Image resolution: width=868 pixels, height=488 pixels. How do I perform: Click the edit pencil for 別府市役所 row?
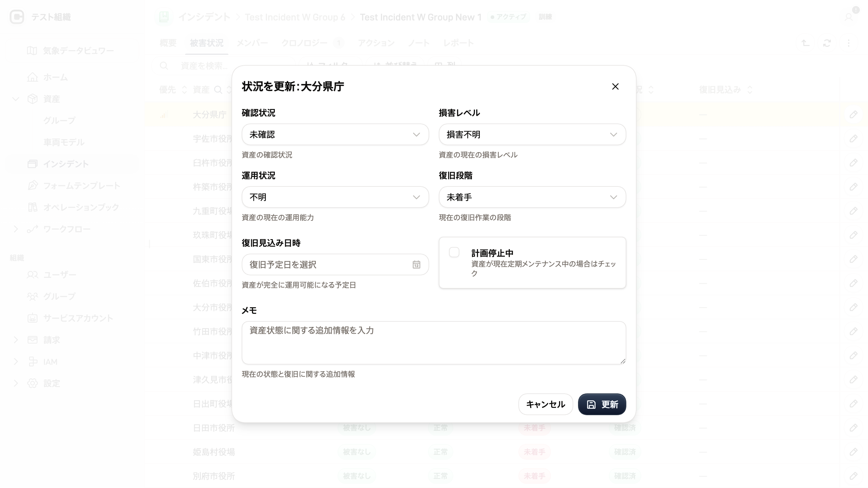853,476
